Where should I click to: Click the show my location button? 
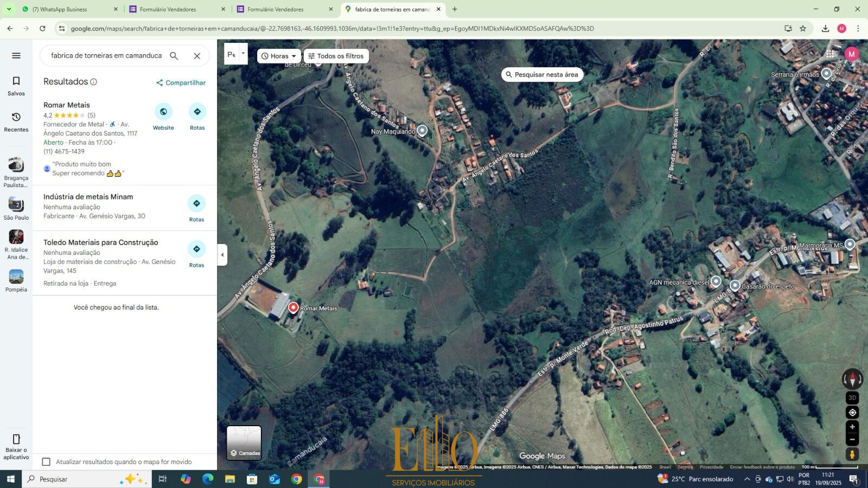click(852, 413)
